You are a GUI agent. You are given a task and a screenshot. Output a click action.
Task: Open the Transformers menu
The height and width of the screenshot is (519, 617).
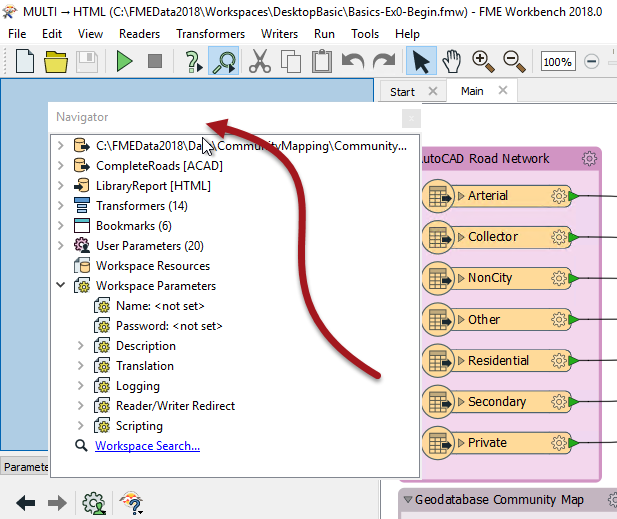coord(211,34)
